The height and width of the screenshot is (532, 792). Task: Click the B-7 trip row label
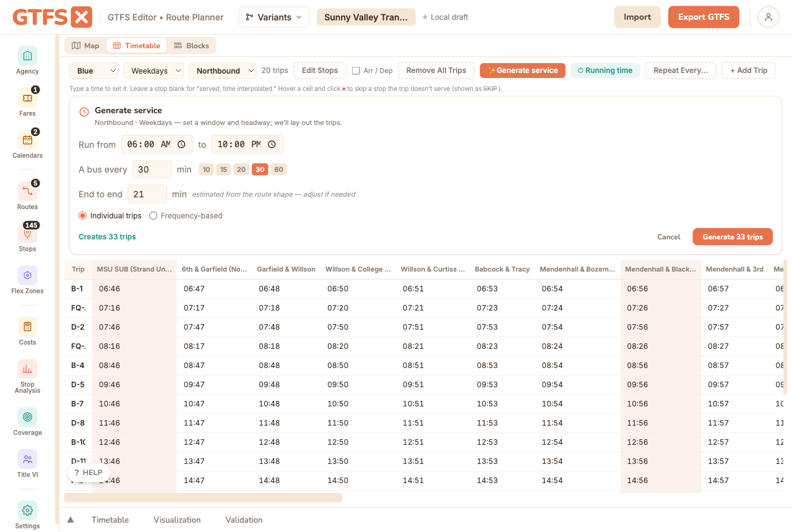[78, 404]
